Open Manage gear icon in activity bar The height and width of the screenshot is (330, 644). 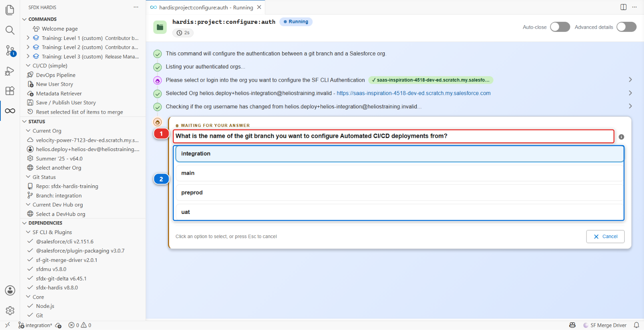click(x=10, y=311)
